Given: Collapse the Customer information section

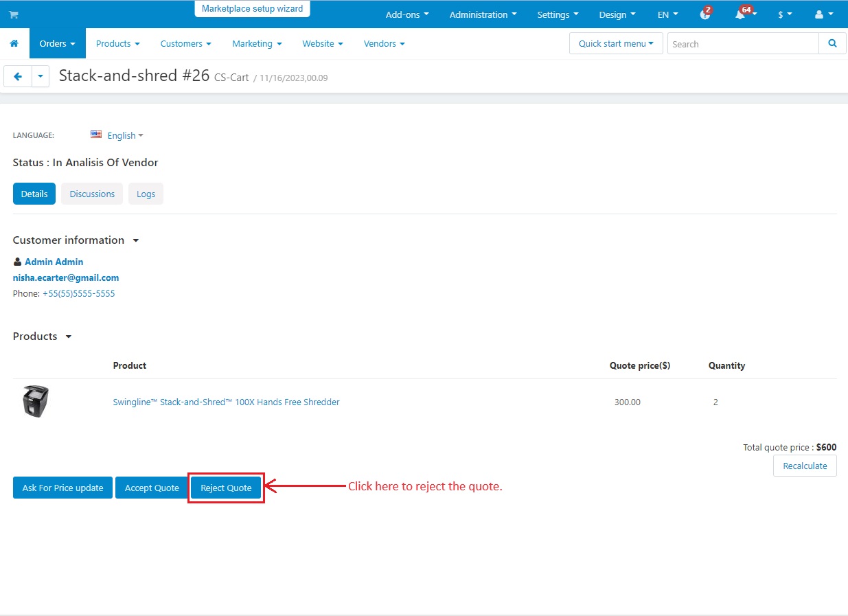Looking at the screenshot, I should click(x=76, y=240).
